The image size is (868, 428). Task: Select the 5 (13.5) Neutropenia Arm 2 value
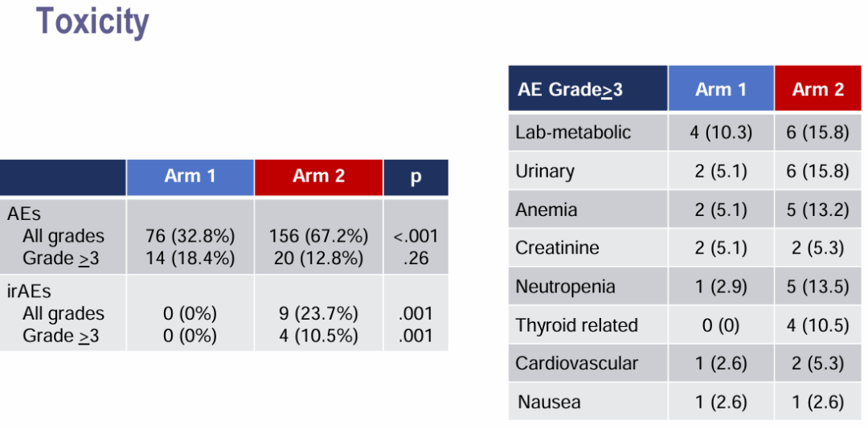click(x=818, y=287)
